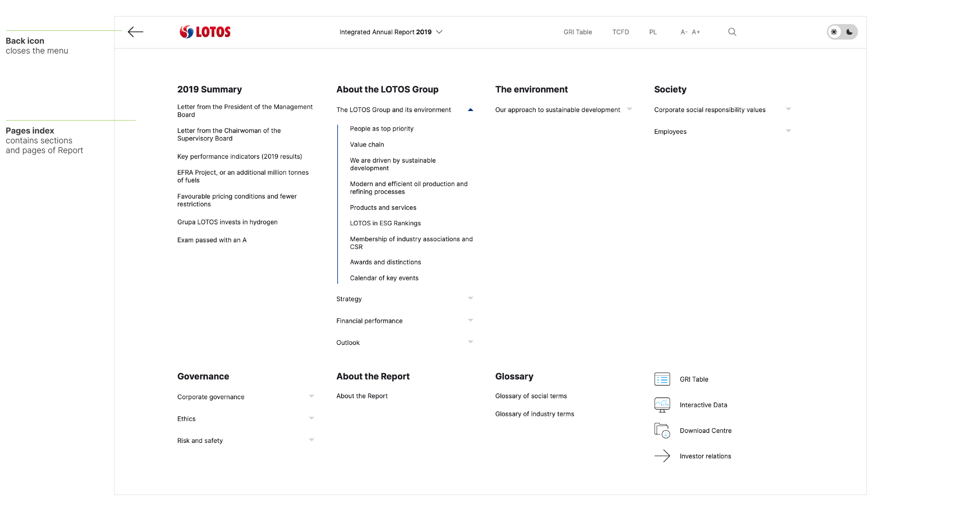Open Download Centre link text
The image size is (980, 507).
pos(706,431)
